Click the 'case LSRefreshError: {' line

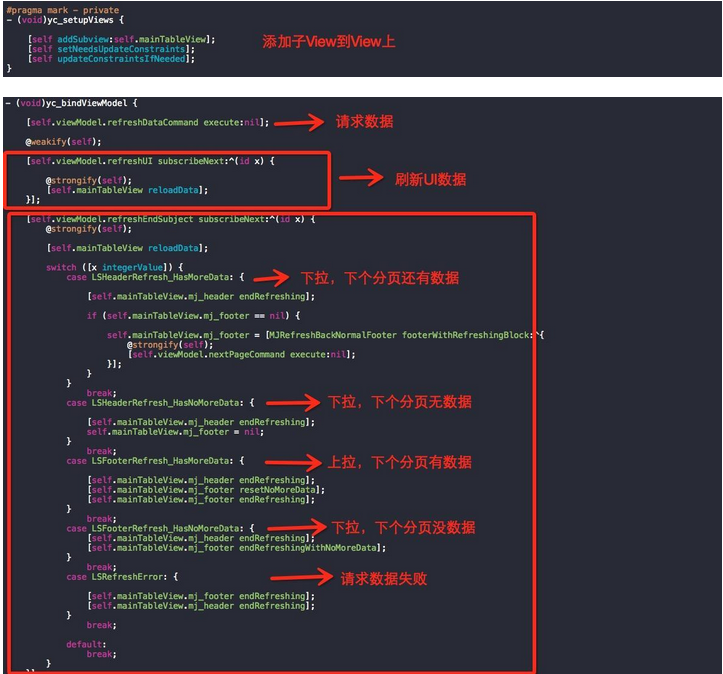pyautogui.click(x=122, y=577)
